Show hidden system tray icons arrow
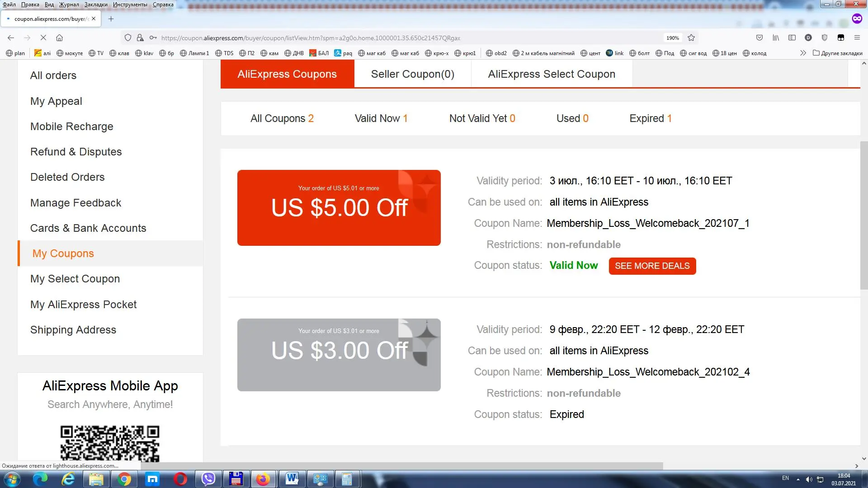This screenshot has width=868, height=488. (798, 479)
